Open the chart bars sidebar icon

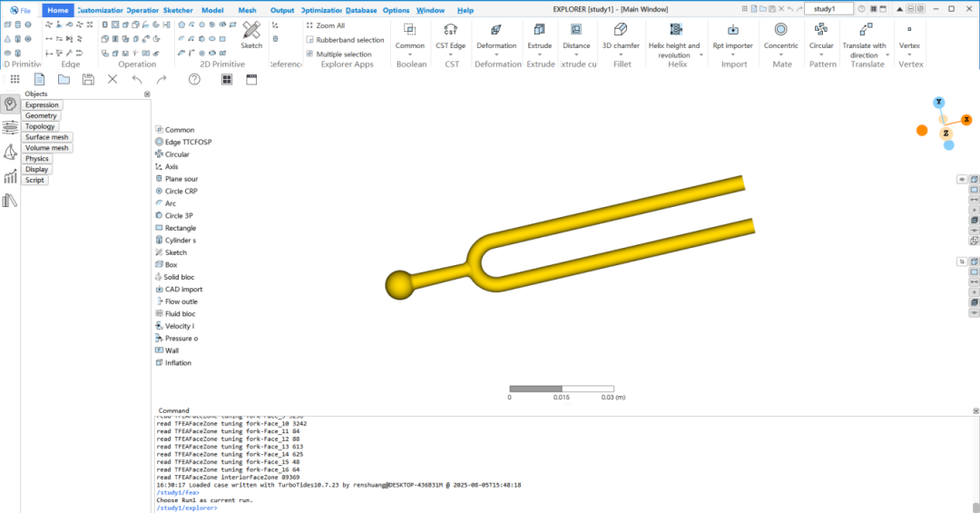click(x=10, y=177)
